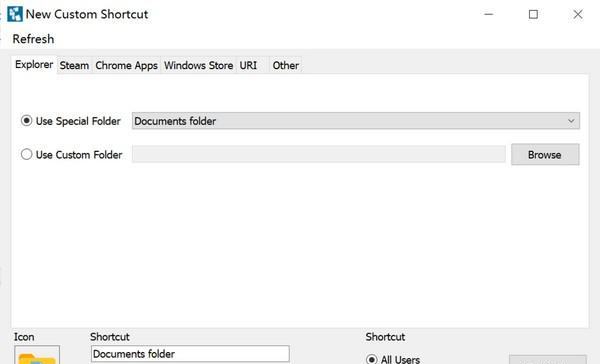Click the custom folder path field
600x364 pixels.
click(x=318, y=154)
